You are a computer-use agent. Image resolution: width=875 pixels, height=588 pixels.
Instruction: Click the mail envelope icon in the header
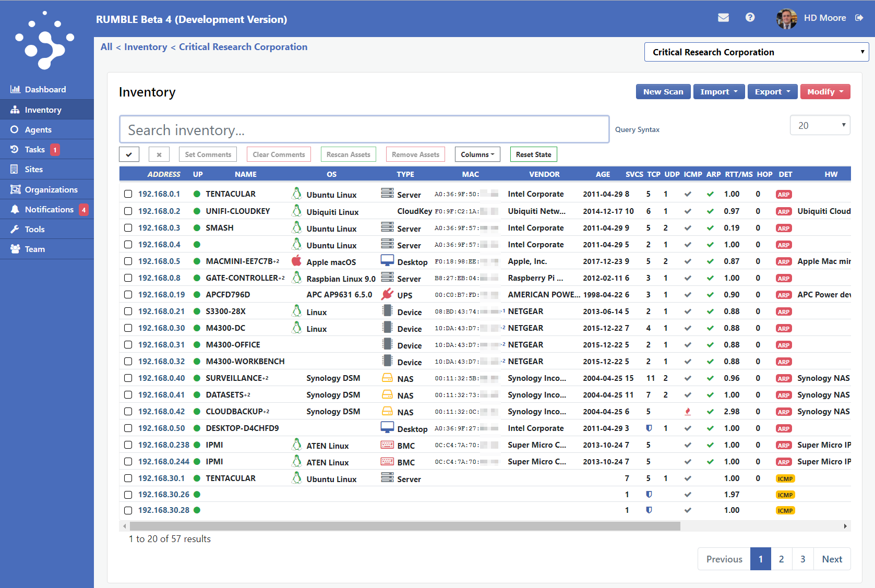pyautogui.click(x=723, y=17)
